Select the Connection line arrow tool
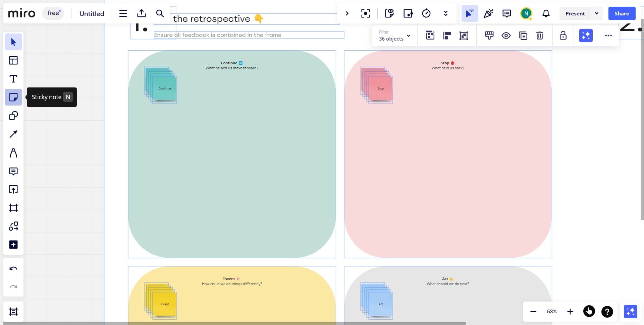This screenshot has height=325, width=644. 13,134
